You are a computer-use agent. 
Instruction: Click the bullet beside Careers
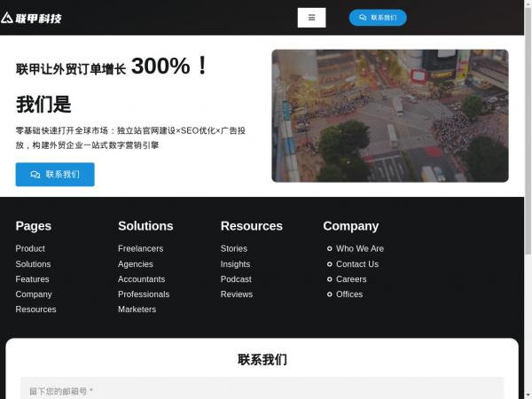(x=329, y=279)
